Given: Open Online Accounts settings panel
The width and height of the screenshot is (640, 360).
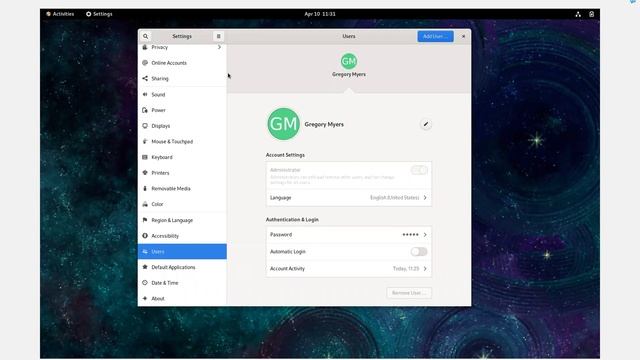Looking at the screenshot, I should click(182, 63).
